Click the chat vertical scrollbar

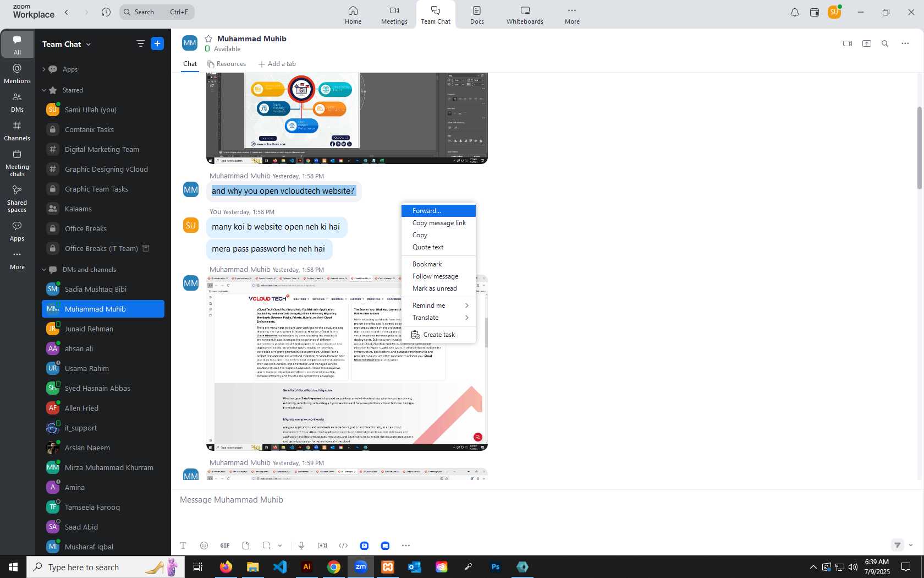(919, 149)
